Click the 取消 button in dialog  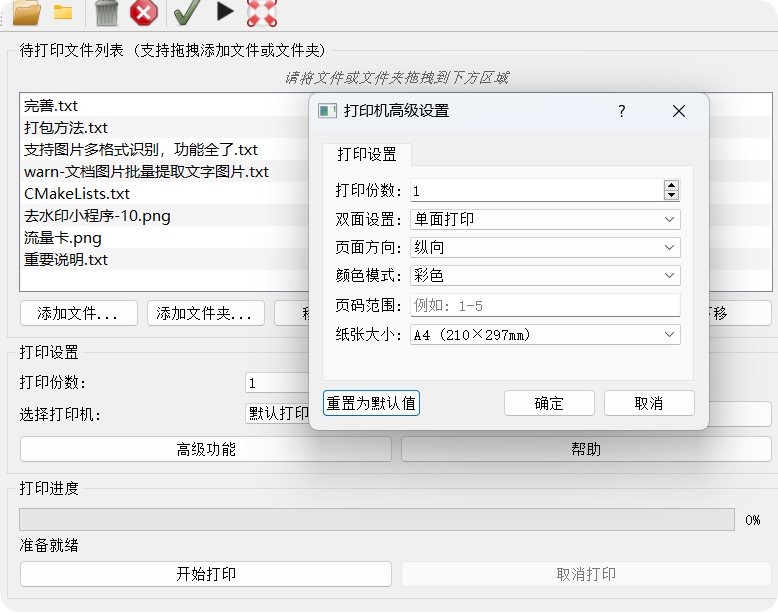point(649,403)
